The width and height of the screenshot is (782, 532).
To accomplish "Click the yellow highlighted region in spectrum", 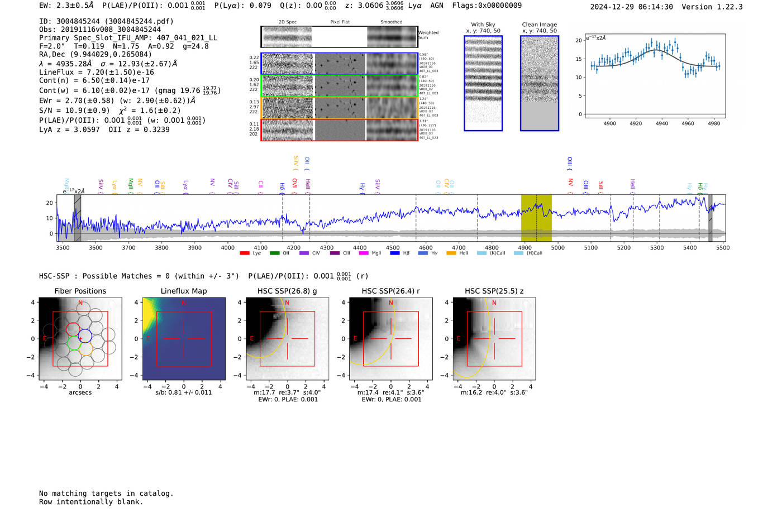I will tap(536, 218).
